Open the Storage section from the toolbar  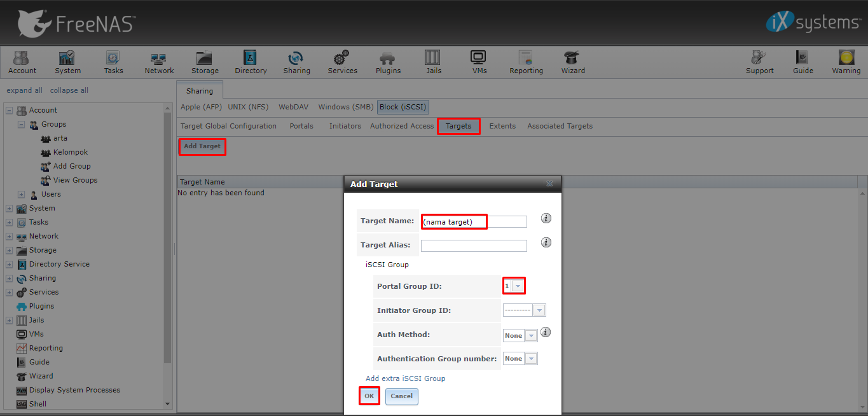(x=204, y=62)
